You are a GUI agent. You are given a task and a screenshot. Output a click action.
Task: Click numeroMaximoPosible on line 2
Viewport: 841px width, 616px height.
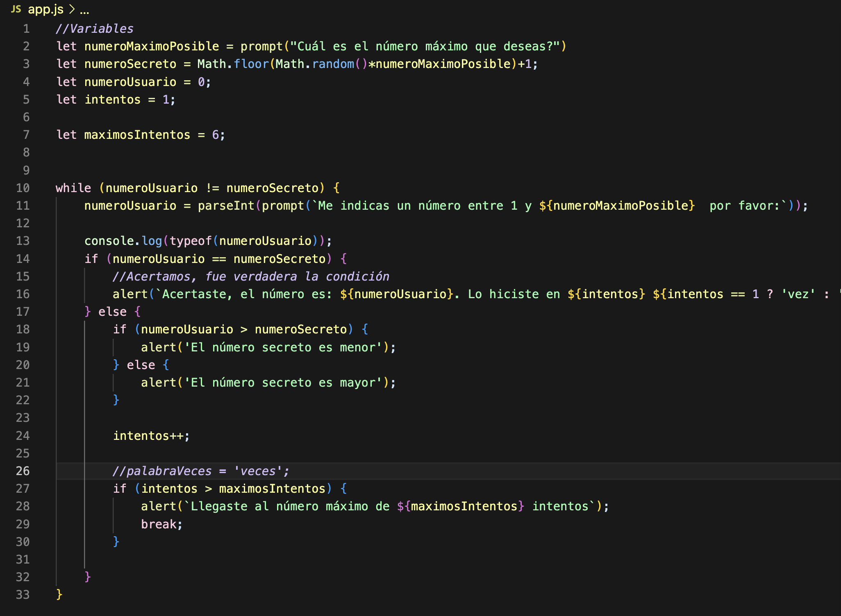pyautogui.click(x=152, y=46)
